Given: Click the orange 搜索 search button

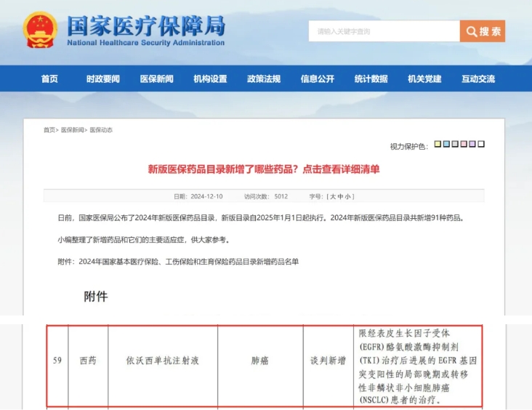Looking at the screenshot, I should click(482, 31).
